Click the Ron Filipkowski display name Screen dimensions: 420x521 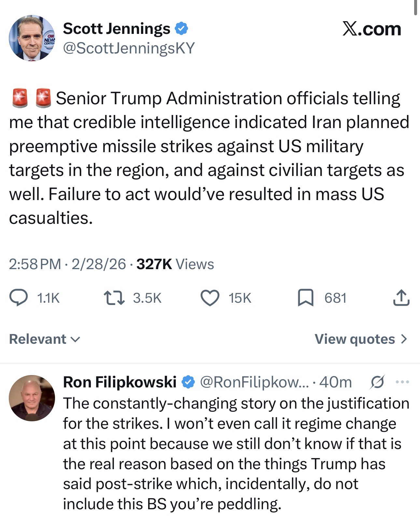[119, 382]
